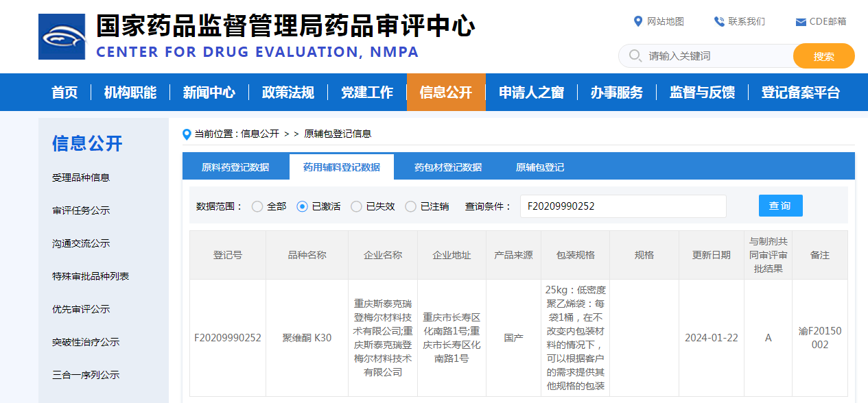Click remark cell 渝F20150002
The height and width of the screenshot is (403, 868).
820,338
